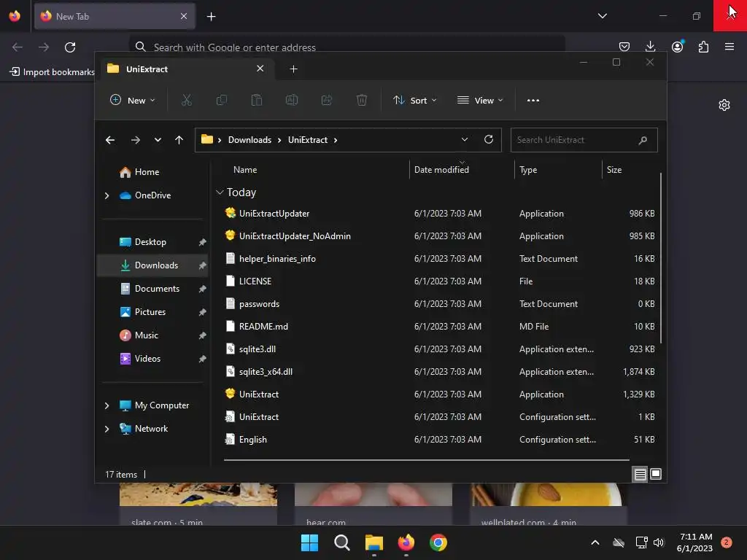Open Firefox hamburger application menu
The height and width of the screenshot is (560, 747).
(x=729, y=47)
